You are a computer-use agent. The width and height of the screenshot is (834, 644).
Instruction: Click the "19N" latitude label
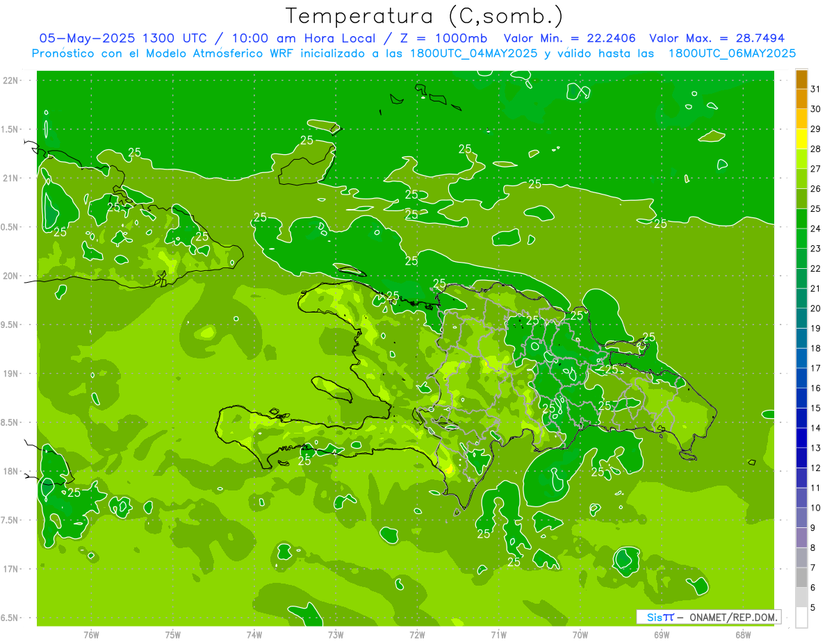click(x=11, y=374)
